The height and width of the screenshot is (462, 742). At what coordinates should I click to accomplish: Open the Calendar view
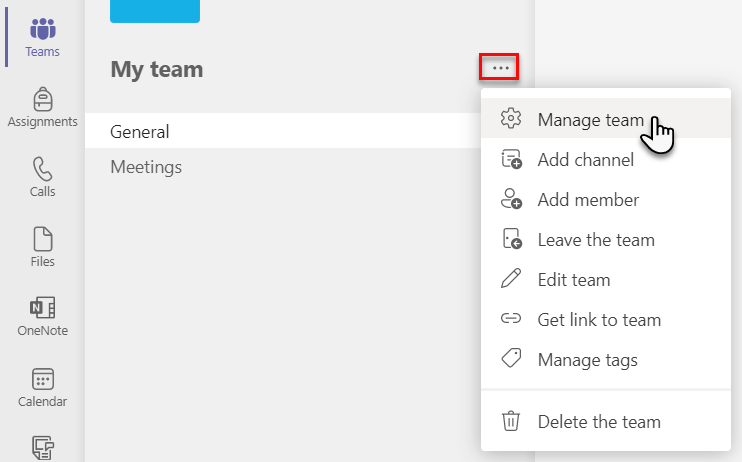tap(43, 387)
